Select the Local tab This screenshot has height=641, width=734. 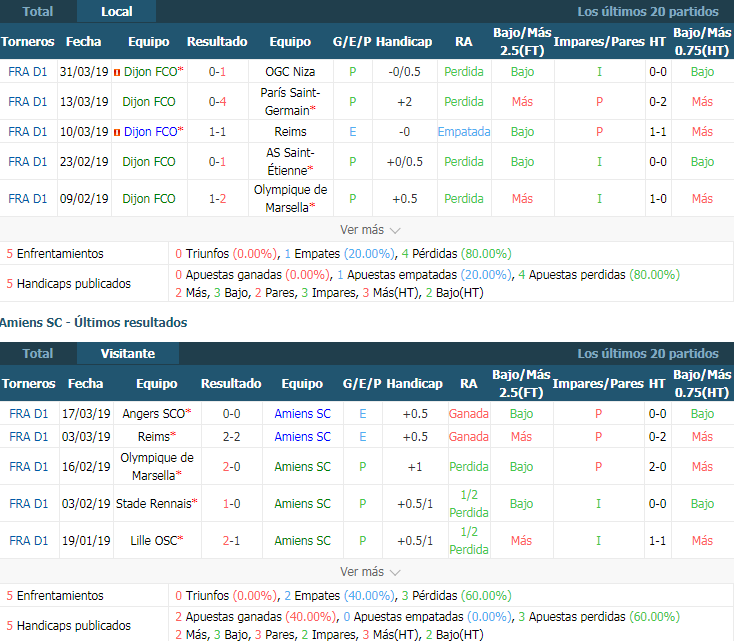coord(117,11)
